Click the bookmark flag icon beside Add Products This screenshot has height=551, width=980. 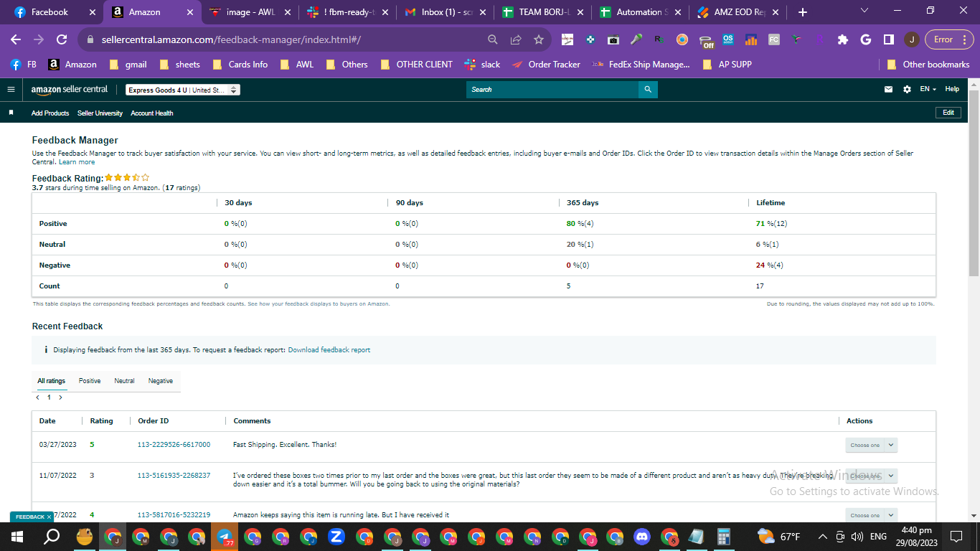click(11, 113)
